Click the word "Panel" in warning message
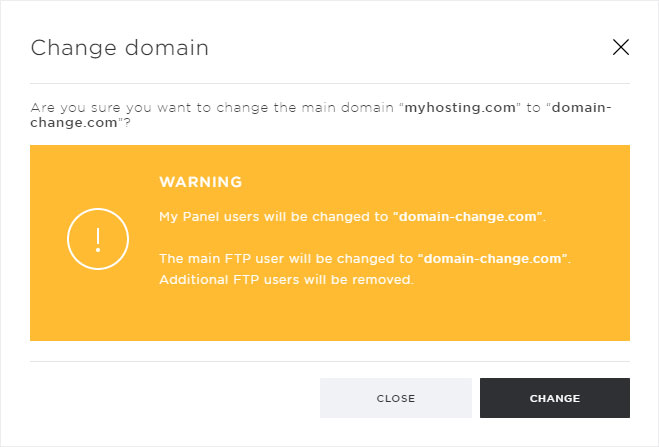This screenshot has width=659, height=447. pos(201,217)
